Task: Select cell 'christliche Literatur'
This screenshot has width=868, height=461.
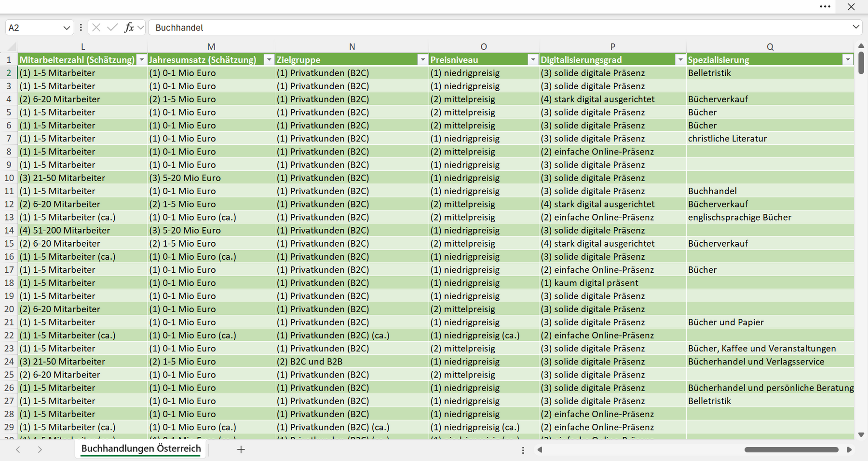Action: (x=770, y=139)
